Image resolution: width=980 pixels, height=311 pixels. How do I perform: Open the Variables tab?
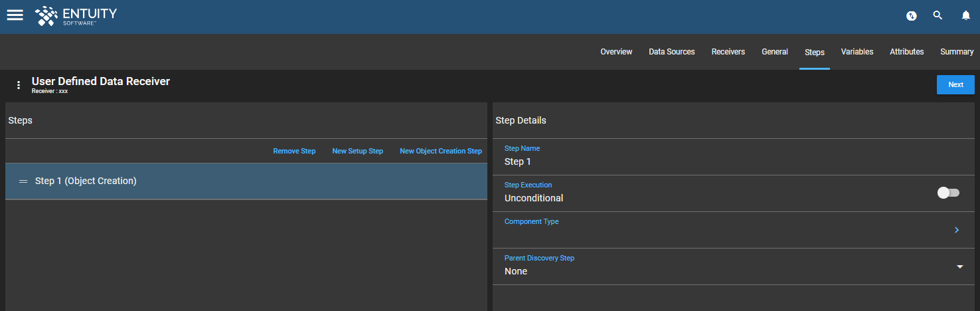coord(857,52)
